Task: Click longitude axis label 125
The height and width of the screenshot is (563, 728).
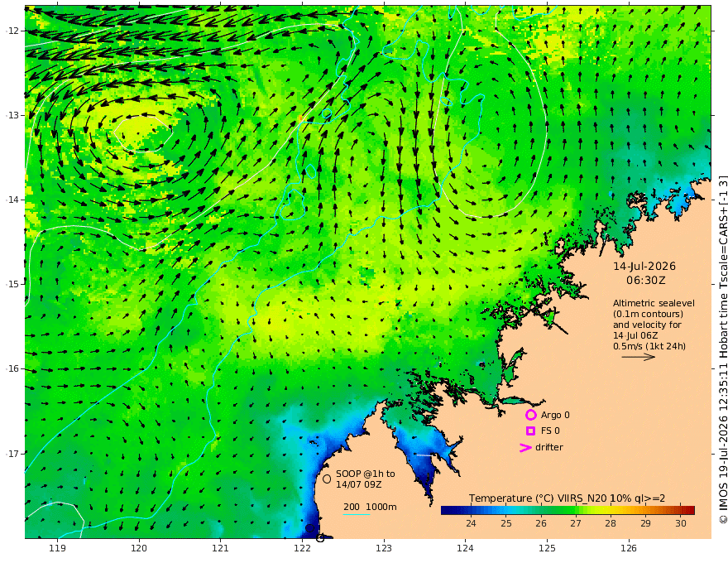Action: point(548,549)
